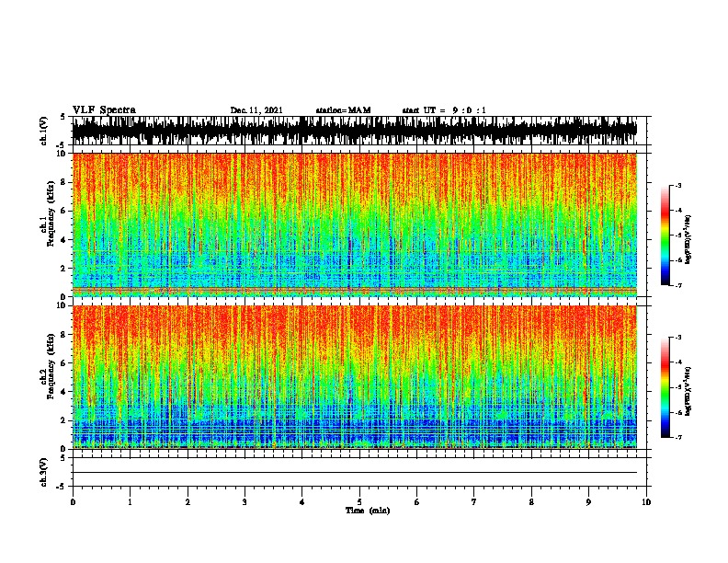Image resolution: width=728 pixels, height=563 pixels.
Task: Click the "6" kHz tick of ch.1 spectrogram
Action: (x=64, y=212)
